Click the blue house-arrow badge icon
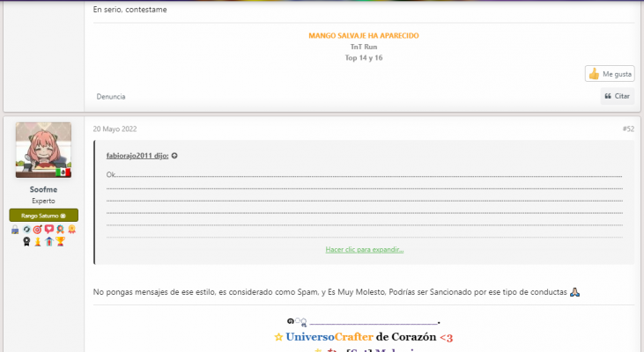Image resolution: width=644 pixels, height=352 pixels. point(48,241)
